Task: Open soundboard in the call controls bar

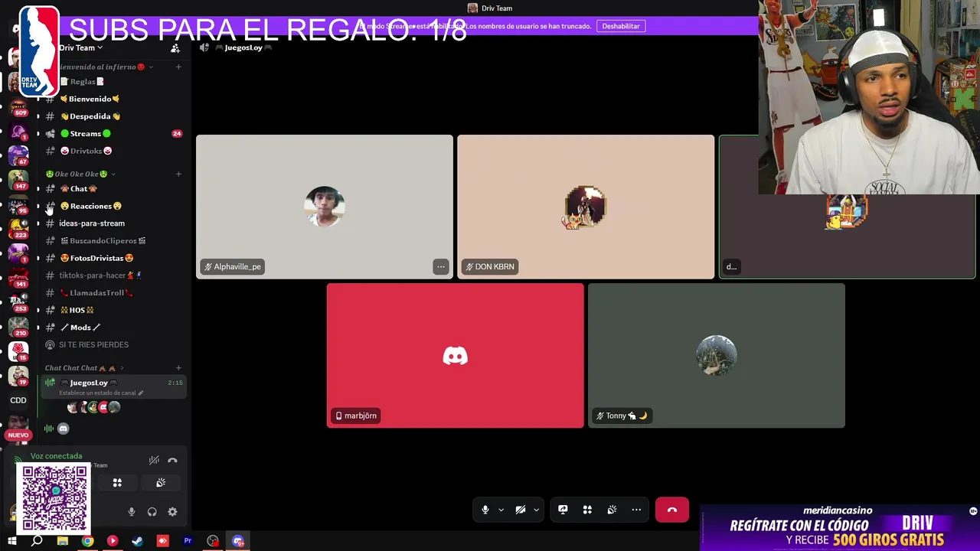Action: [x=612, y=510]
